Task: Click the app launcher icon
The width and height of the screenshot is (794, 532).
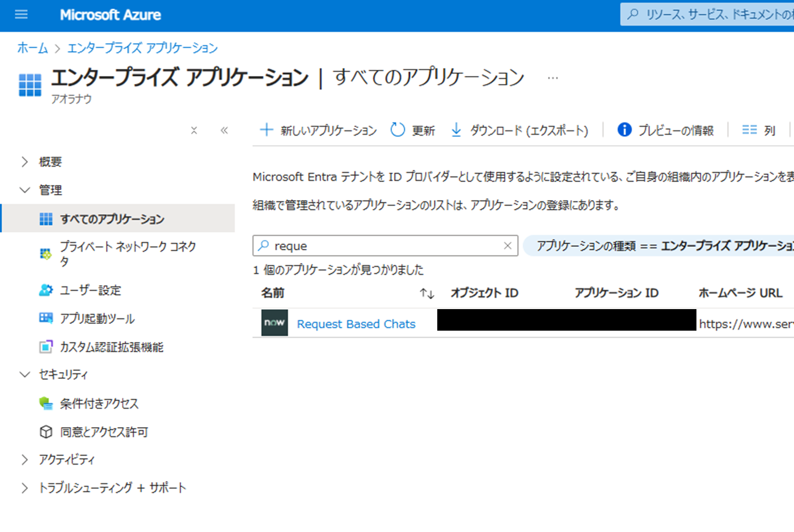Action: [x=46, y=318]
